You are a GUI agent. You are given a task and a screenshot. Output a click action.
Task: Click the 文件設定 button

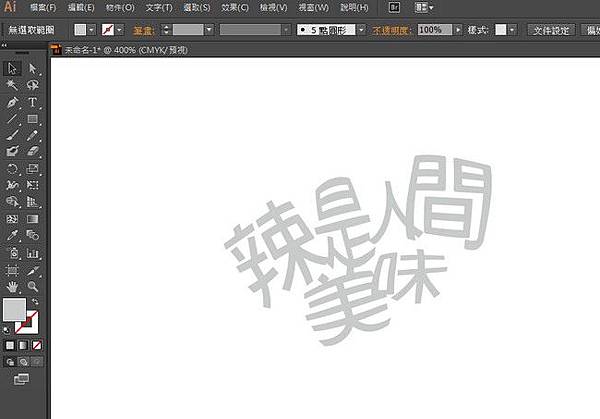pos(551,30)
